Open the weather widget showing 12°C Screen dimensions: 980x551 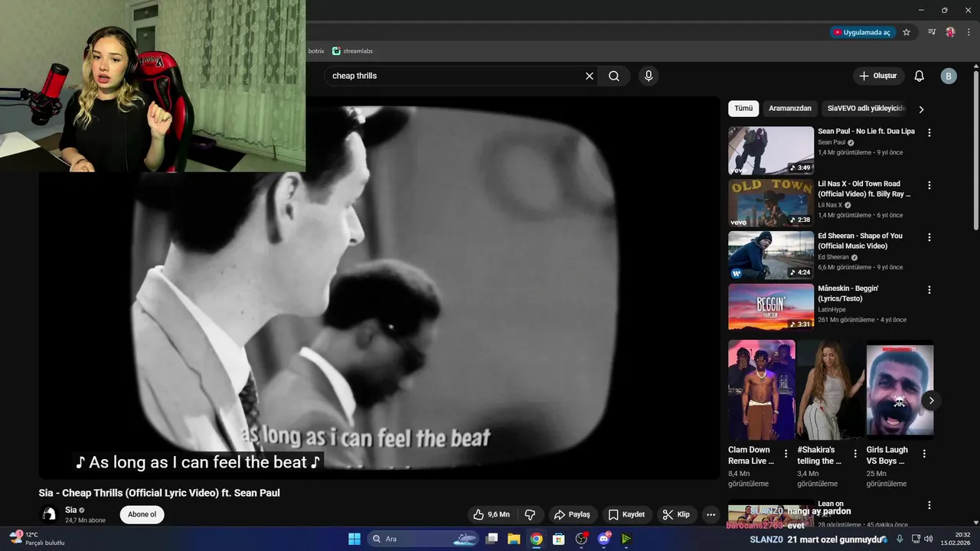point(37,538)
